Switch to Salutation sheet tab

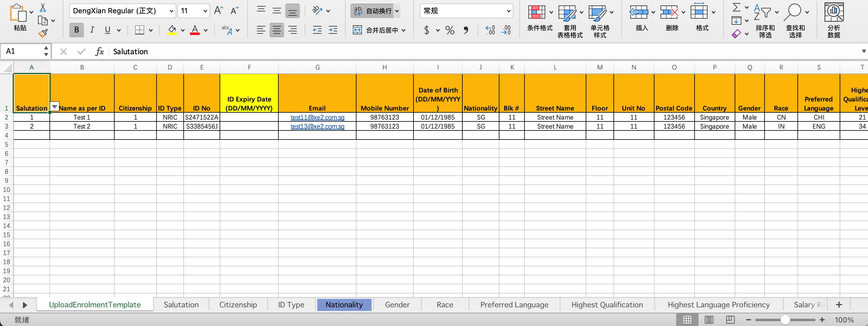click(x=181, y=305)
